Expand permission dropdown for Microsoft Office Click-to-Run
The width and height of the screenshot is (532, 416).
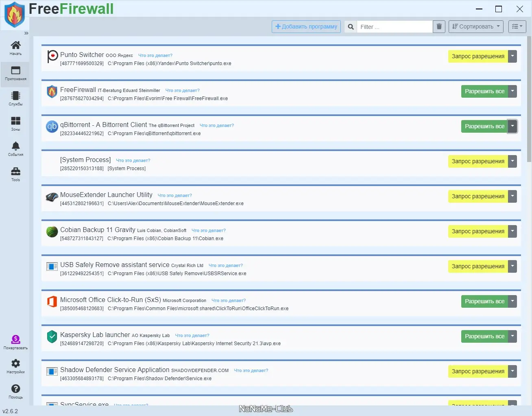512,302
